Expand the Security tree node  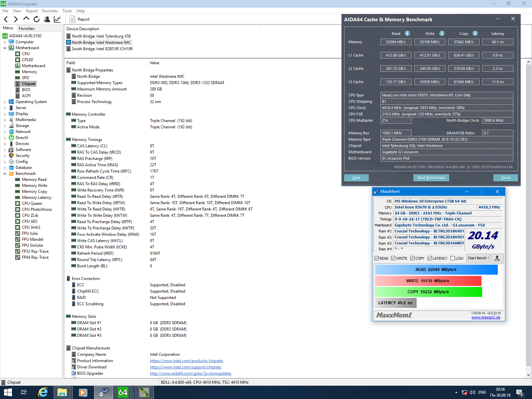click(5, 156)
